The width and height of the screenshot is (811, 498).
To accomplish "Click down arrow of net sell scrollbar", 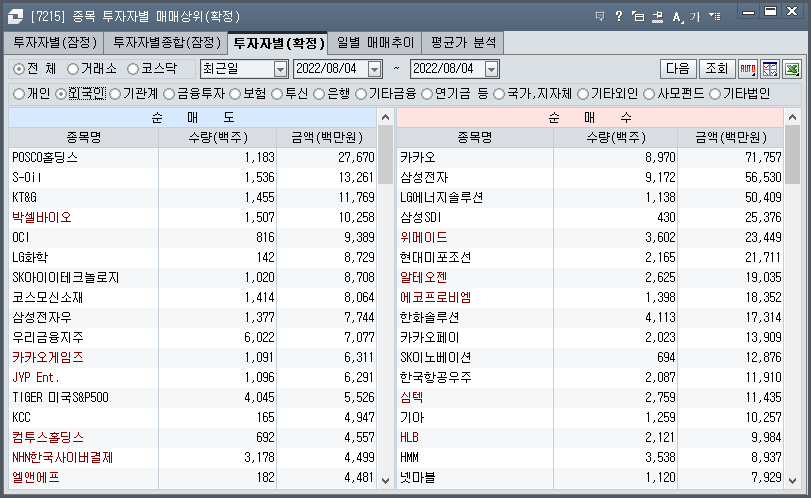I will [x=385, y=480].
